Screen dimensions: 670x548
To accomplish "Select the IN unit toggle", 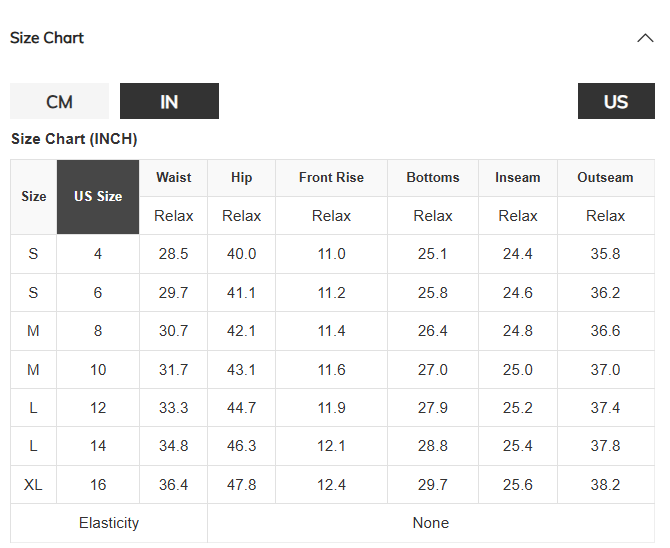I will pos(169,101).
